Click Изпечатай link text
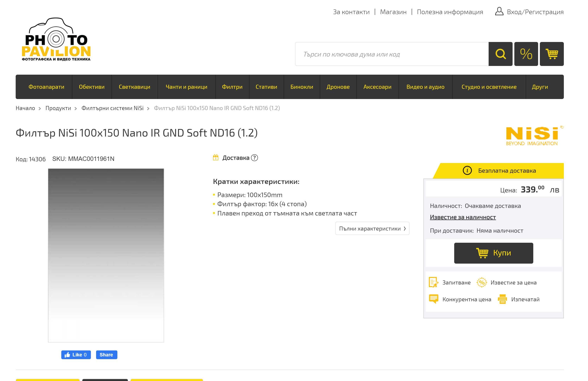 525,299
